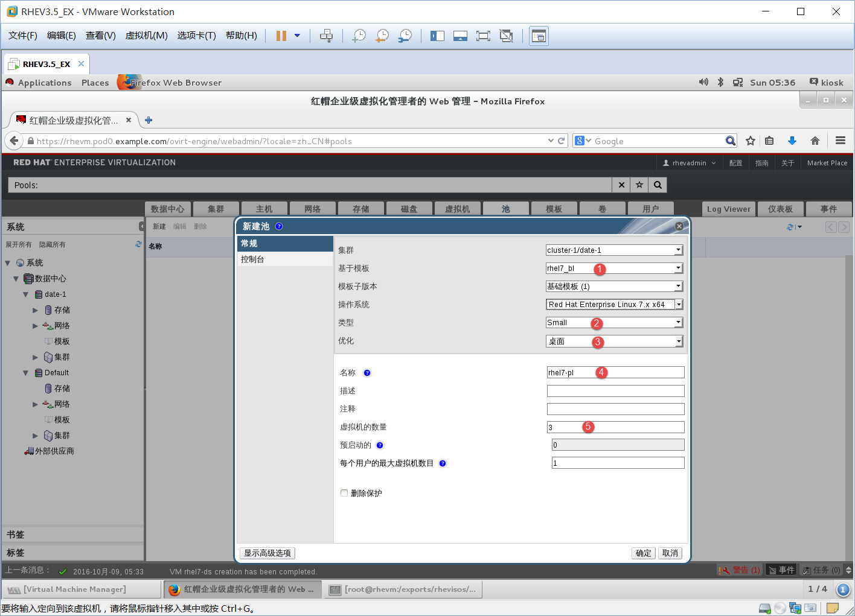This screenshot has width=855, height=616.
Task: Open the Firefox hamburger menu
Action: tap(840, 141)
